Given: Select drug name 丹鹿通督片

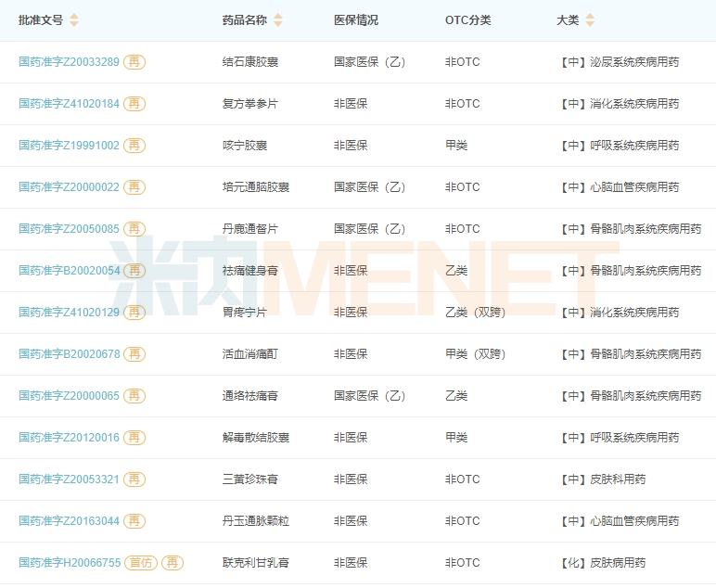Looking at the screenshot, I should [250, 229].
